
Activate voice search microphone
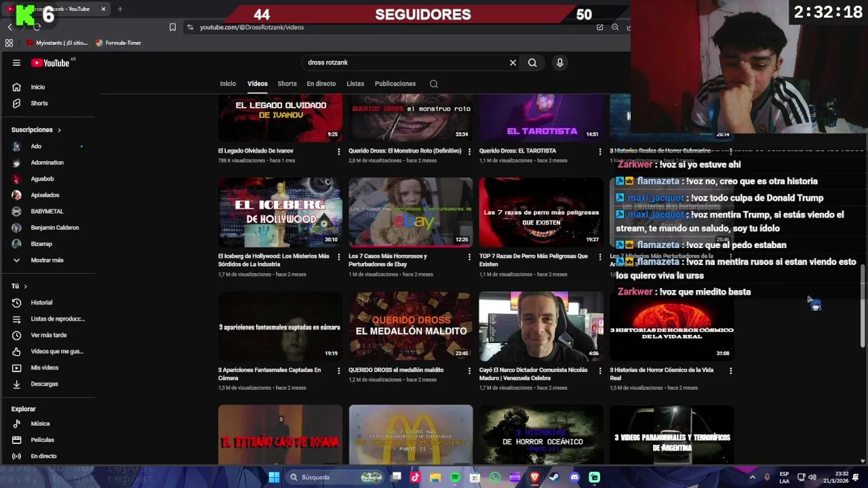[559, 62]
